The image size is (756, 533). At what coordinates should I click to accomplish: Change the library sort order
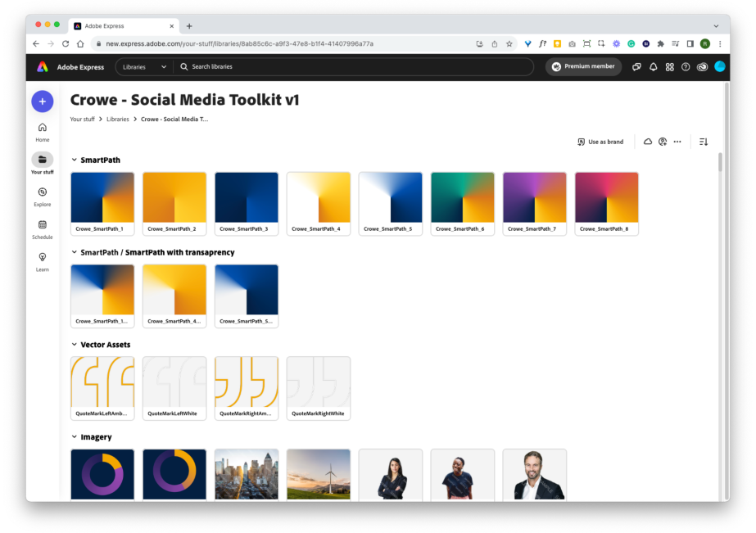pos(703,142)
